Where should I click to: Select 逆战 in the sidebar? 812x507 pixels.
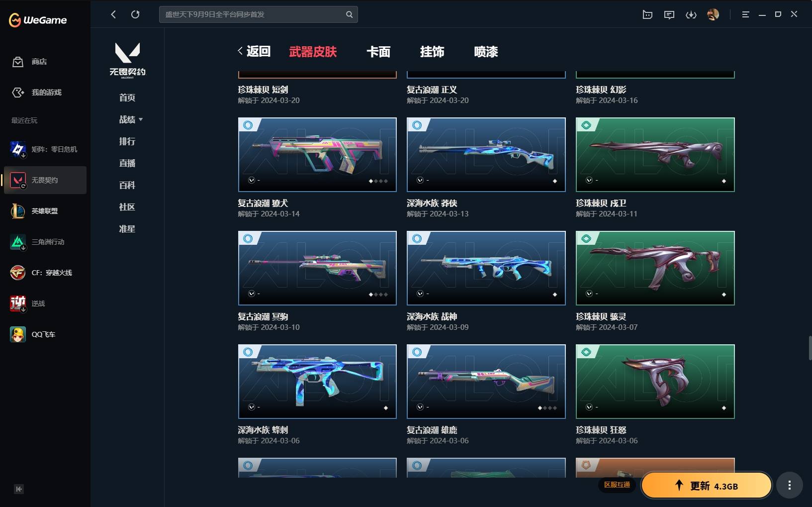[x=45, y=304]
